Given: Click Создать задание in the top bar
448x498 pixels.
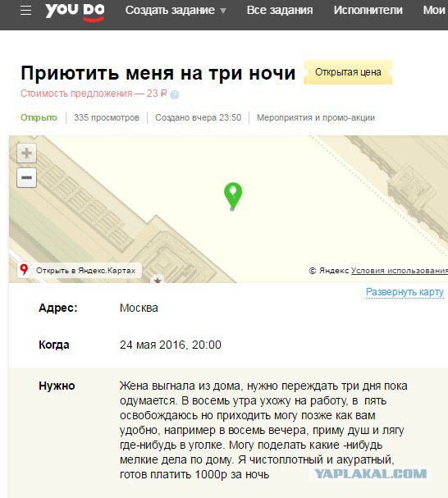Looking at the screenshot, I should [170, 10].
